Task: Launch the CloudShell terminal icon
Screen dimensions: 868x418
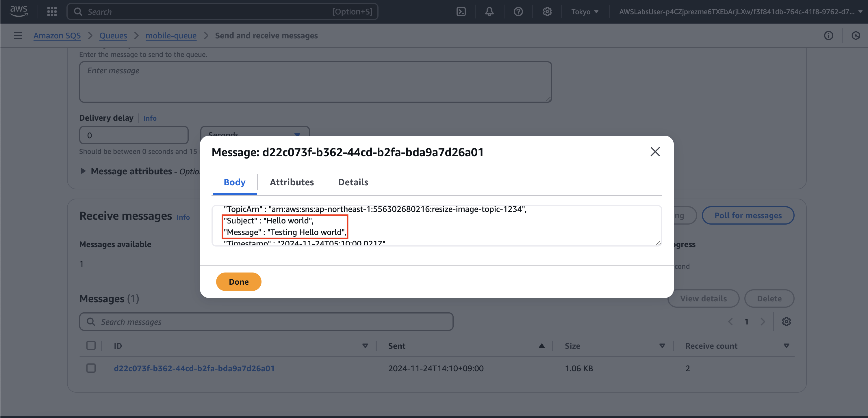Action: click(461, 12)
